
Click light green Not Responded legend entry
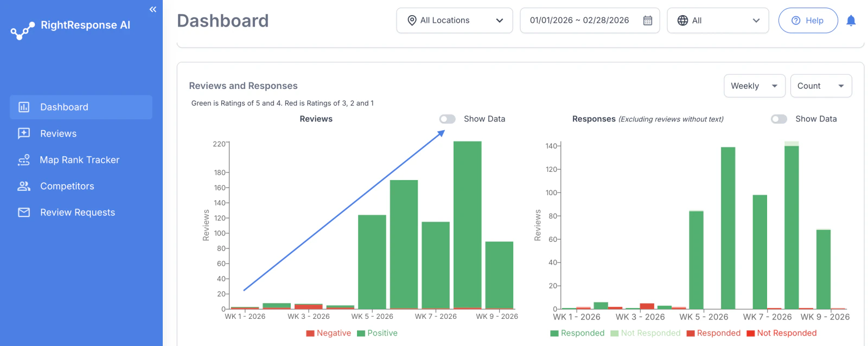click(646, 333)
